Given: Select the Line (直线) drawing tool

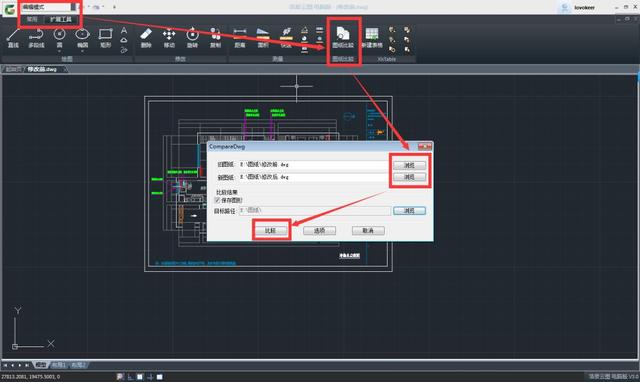Looking at the screenshot, I should (13, 38).
